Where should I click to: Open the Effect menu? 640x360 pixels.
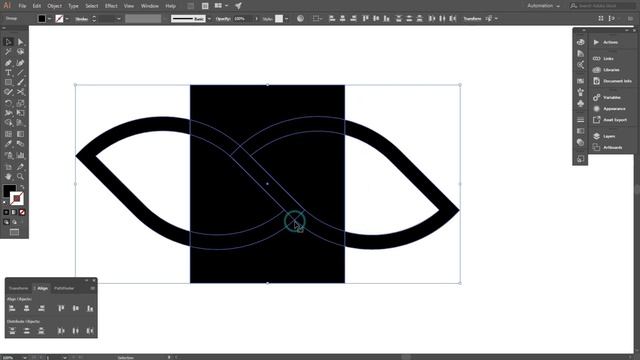pos(111,6)
